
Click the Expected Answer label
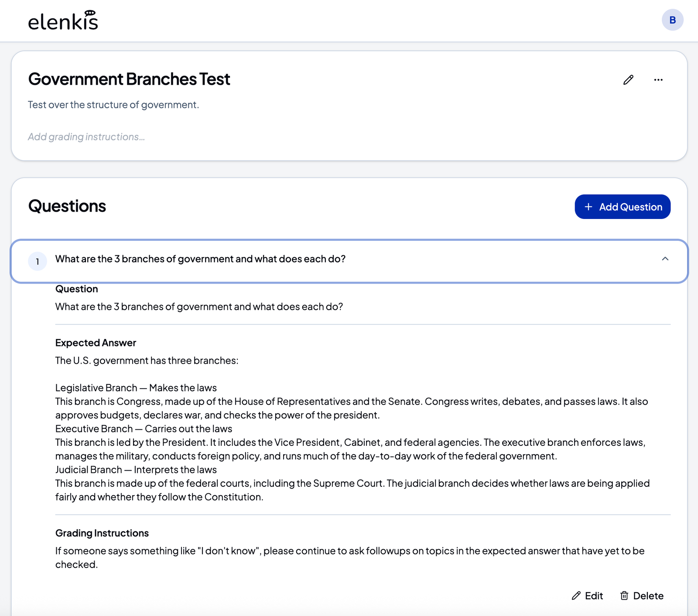coord(96,343)
